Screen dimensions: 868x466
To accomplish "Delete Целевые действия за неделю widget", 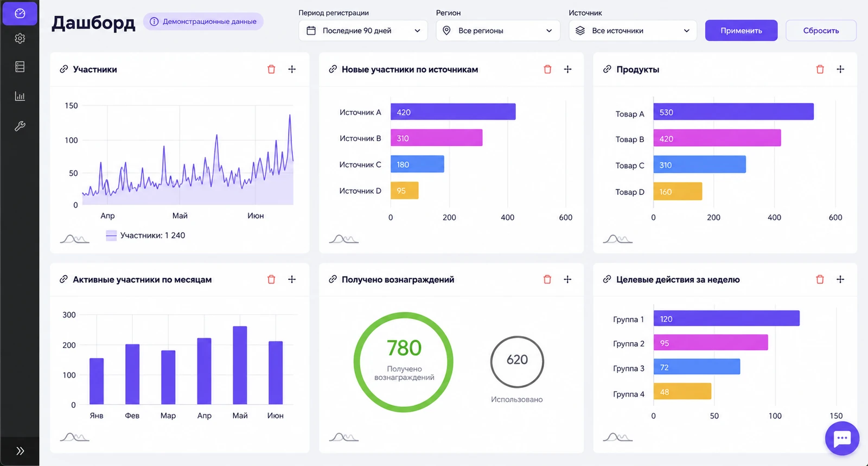I will pos(820,279).
